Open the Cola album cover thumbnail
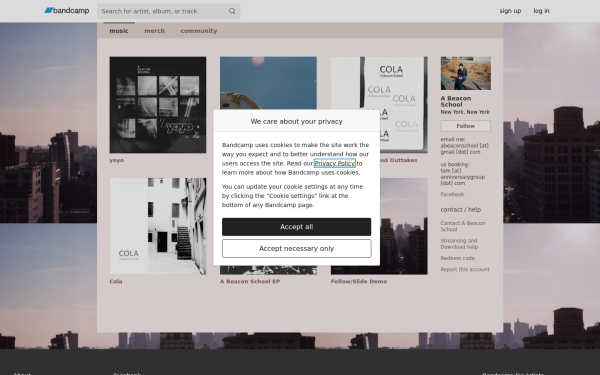The image size is (600, 375). point(158,226)
